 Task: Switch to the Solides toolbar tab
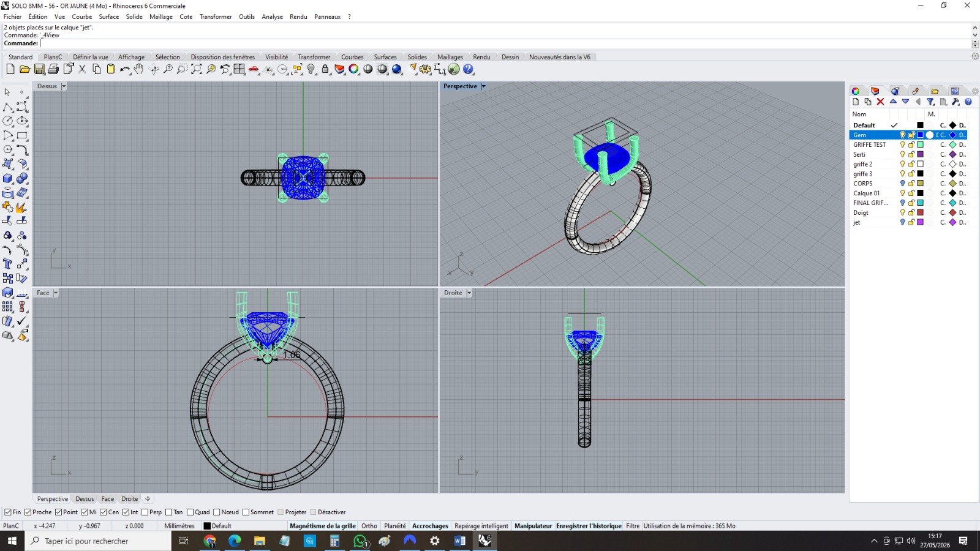[x=417, y=57]
